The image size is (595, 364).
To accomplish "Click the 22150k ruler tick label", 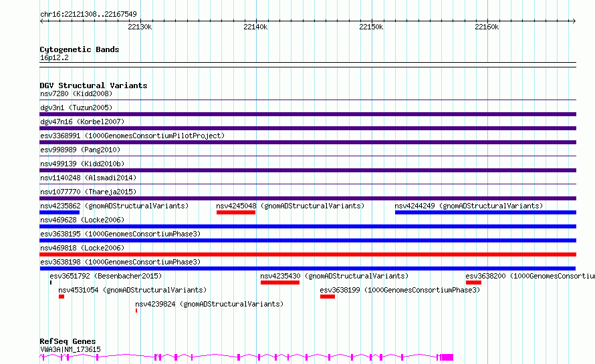I will 371,27.
